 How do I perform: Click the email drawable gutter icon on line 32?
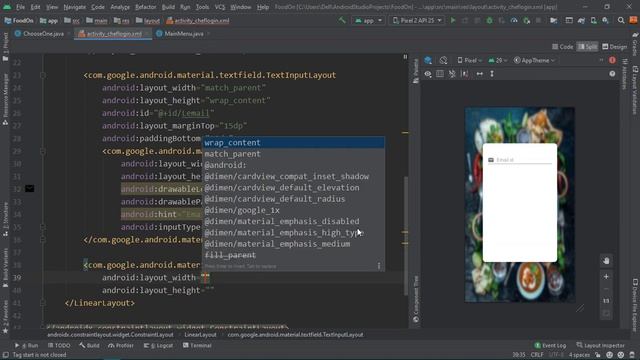point(29,189)
